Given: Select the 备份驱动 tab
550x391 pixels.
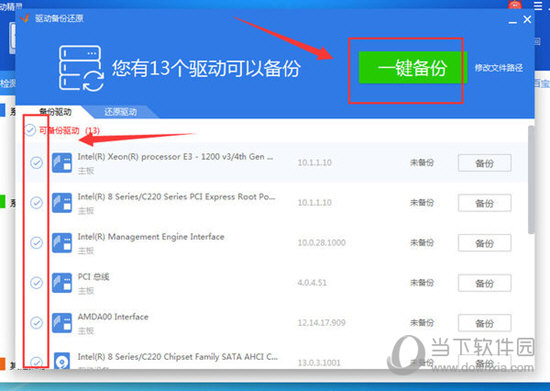Looking at the screenshot, I should (55, 112).
